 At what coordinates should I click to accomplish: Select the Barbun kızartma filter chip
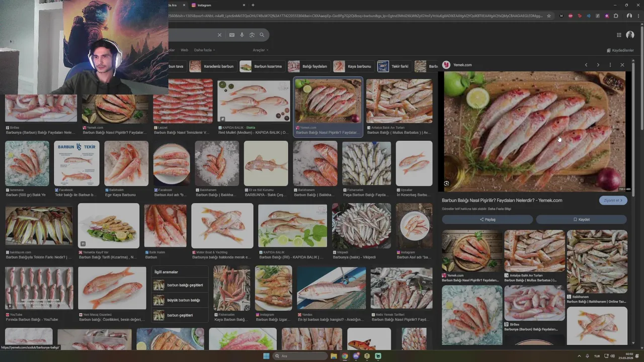(x=262, y=66)
